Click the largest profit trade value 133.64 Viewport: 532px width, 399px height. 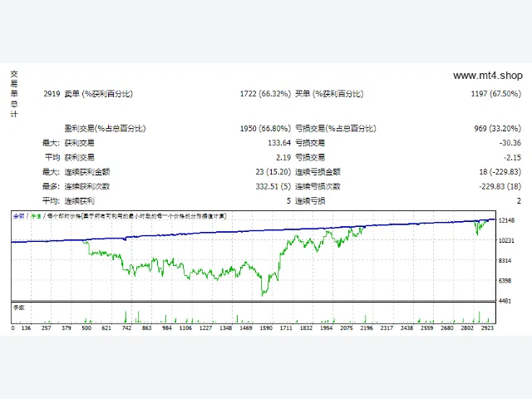(x=279, y=143)
